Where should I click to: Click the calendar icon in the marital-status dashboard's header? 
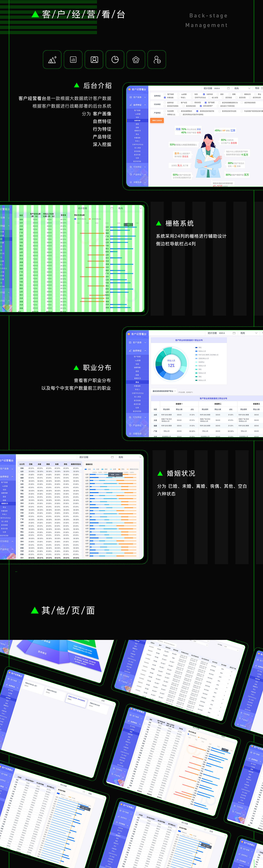[x=112, y=457]
